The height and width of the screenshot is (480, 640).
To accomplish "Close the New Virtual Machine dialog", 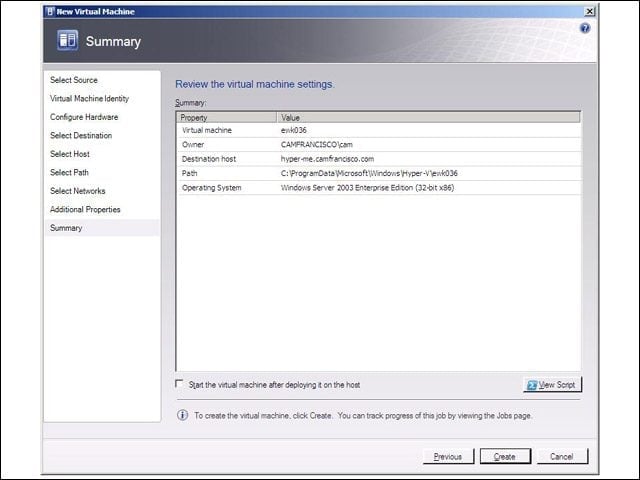I will click(x=589, y=11).
